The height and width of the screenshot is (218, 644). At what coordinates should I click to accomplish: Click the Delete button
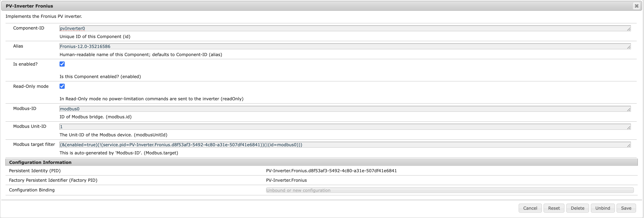click(577, 208)
